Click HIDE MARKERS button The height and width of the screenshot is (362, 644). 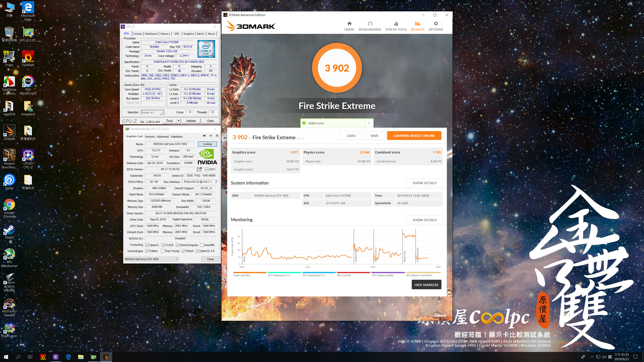click(x=426, y=285)
